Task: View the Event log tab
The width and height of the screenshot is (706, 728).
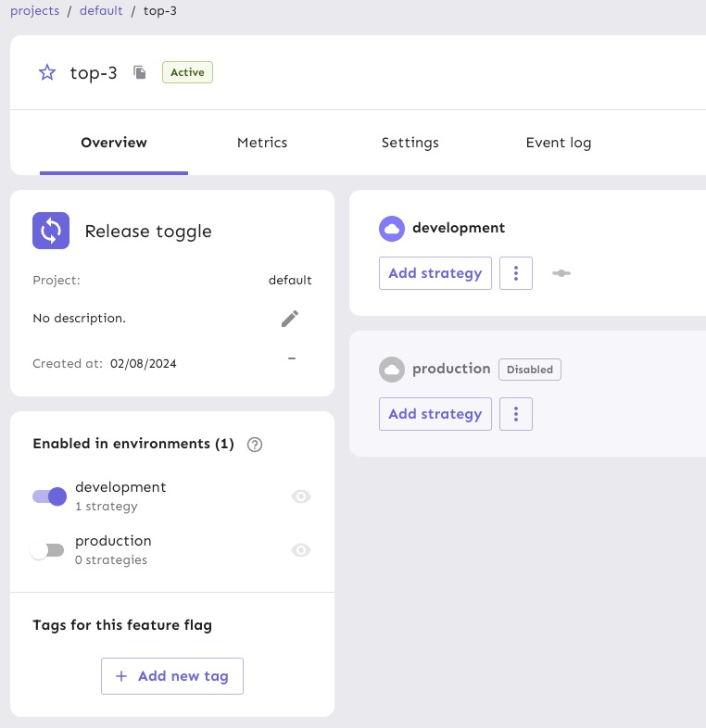Action: (558, 143)
